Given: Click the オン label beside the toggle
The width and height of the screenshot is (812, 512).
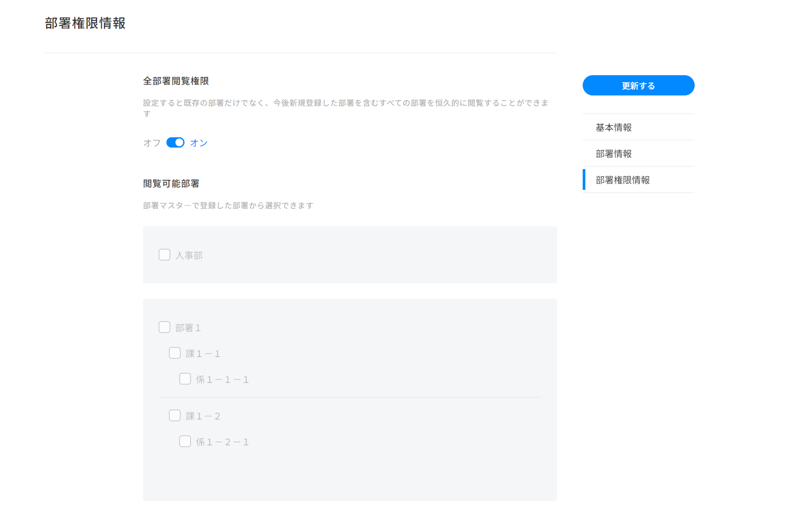Looking at the screenshot, I should click(x=199, y=143).
